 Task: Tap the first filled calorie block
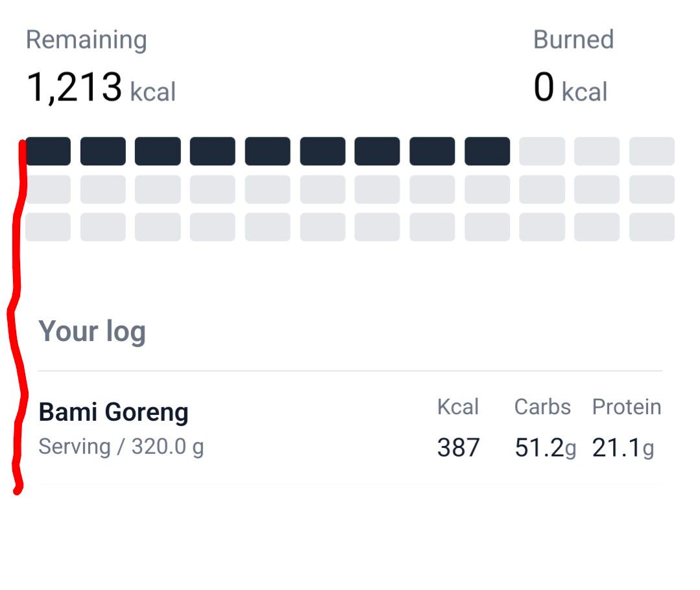pos(48,151)
